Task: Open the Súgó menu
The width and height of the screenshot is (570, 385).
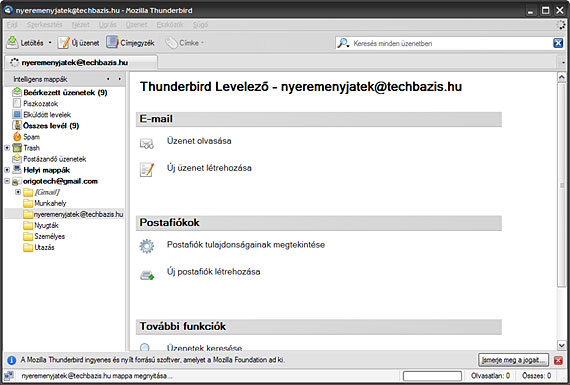Action: tap(200, 25)
